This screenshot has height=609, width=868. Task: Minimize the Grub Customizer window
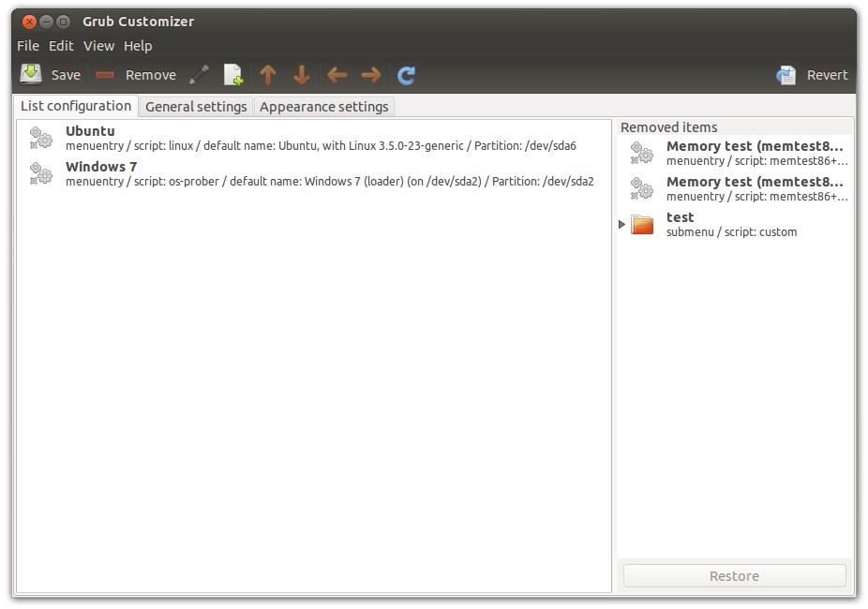[47, 22]
